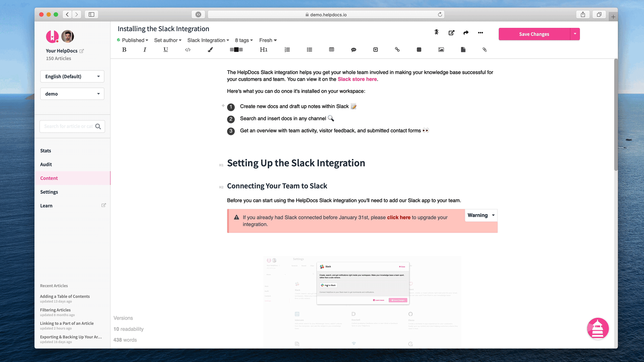This screenshot has width=644, height=362.
Task: Show all tabs in Safari
Action: 599,14
